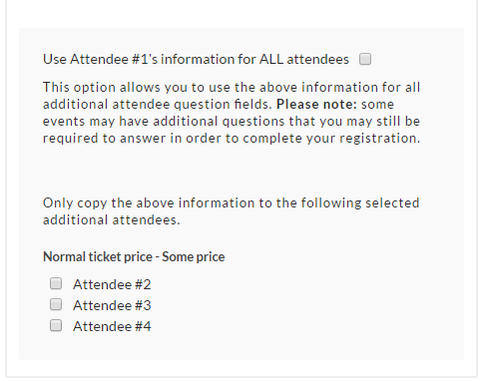Image resolution: width=480 pixels, height=381 pixels.
Task: Check the Attendee #3 checkbox
Action: [56, 305]
